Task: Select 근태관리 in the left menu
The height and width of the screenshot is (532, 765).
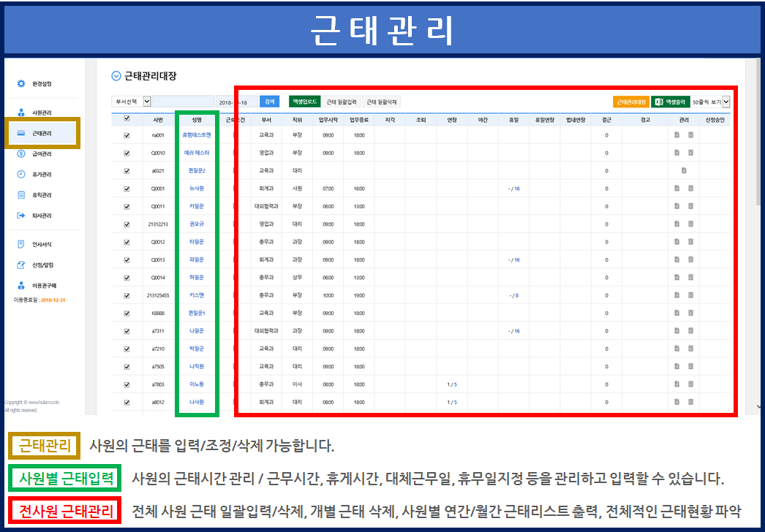Action: click(42, 134)
